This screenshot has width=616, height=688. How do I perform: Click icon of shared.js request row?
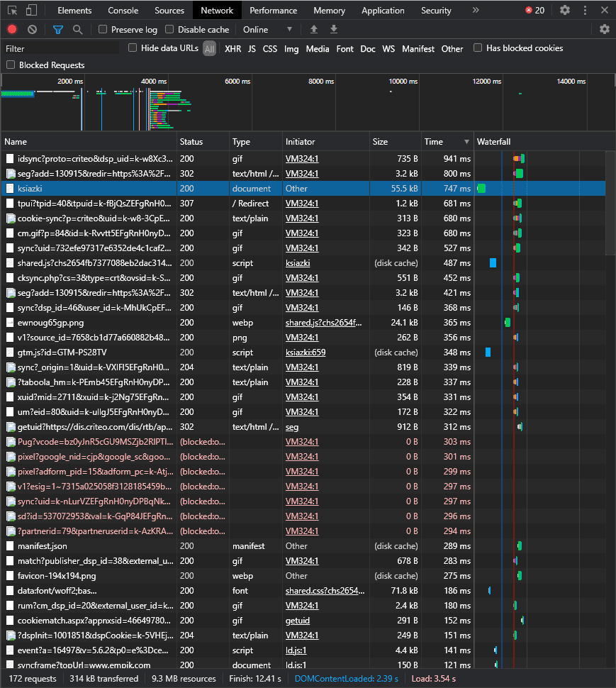[10, 263]
